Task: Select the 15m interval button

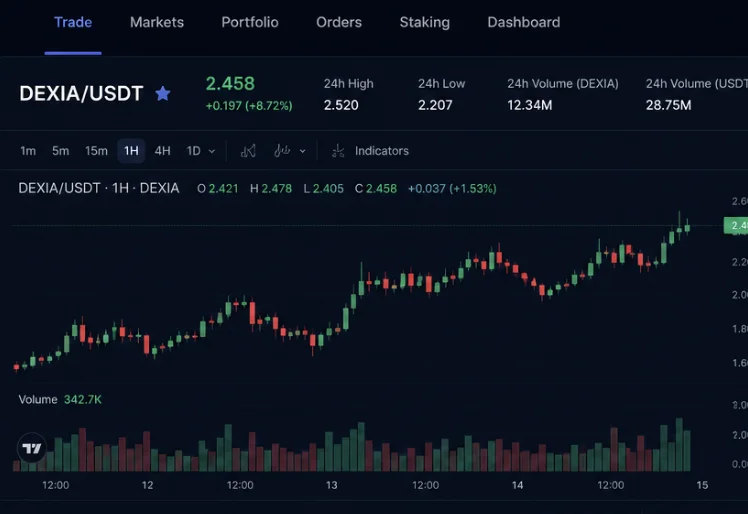Action: pyautogui.click(x=96, y=151)
